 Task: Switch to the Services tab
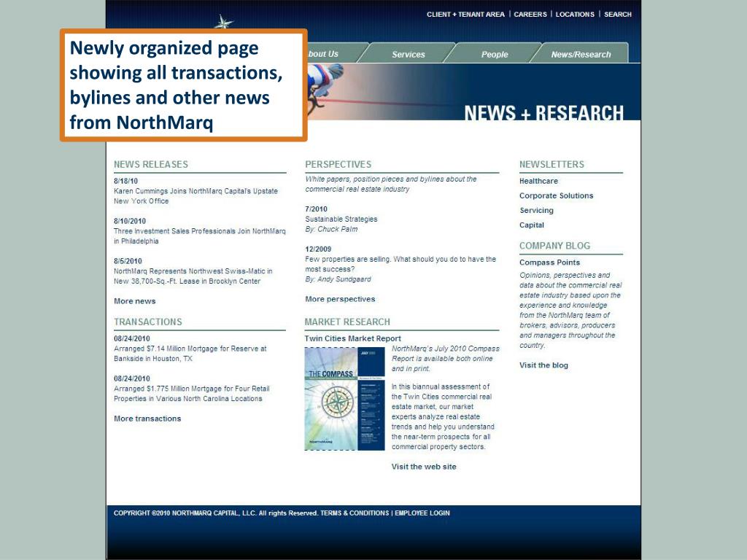pos(409,54)
